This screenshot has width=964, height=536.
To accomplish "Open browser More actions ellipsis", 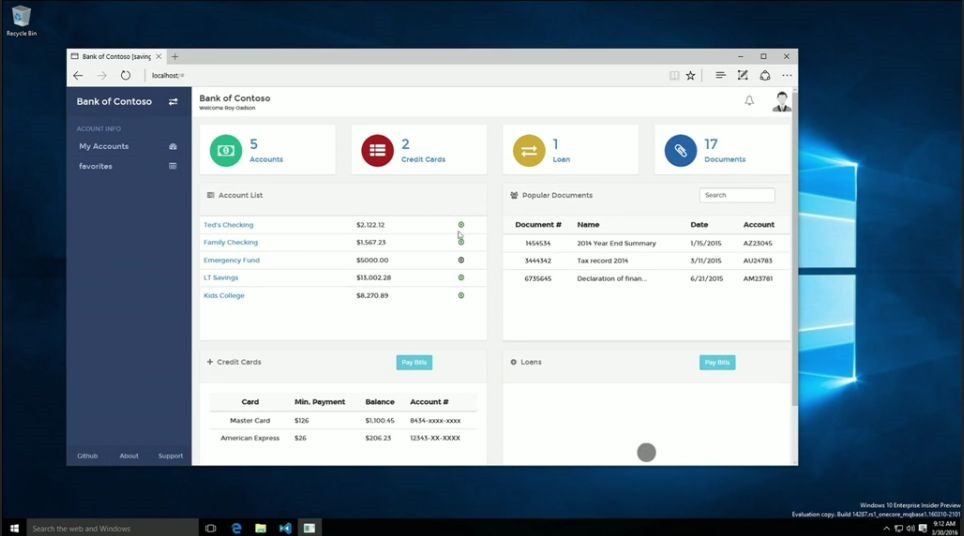I will [x=787, y=76].
